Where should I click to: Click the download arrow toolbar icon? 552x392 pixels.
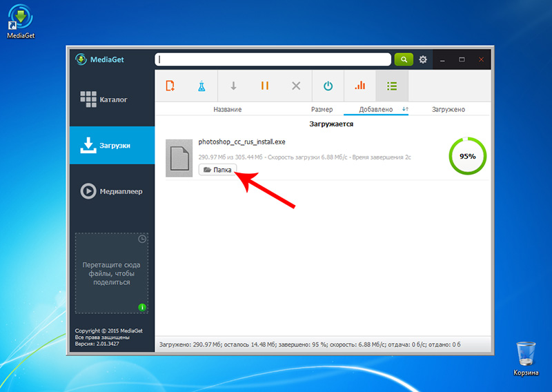pyautogui.click(x=233, y=86)
